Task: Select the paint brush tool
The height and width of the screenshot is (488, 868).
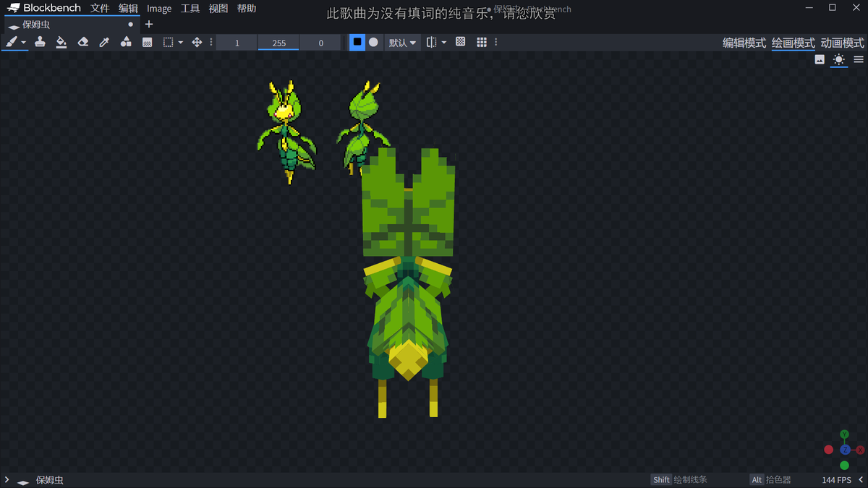Action: (x=11, y=42)
